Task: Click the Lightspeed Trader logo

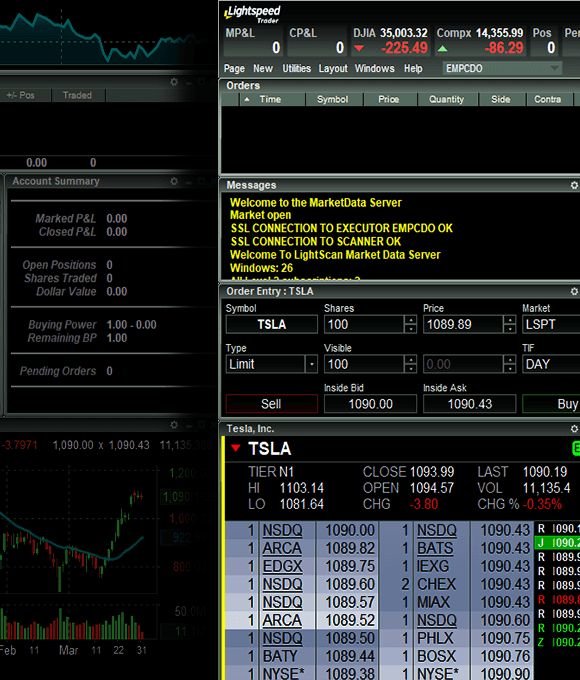Action: point(252,13)
